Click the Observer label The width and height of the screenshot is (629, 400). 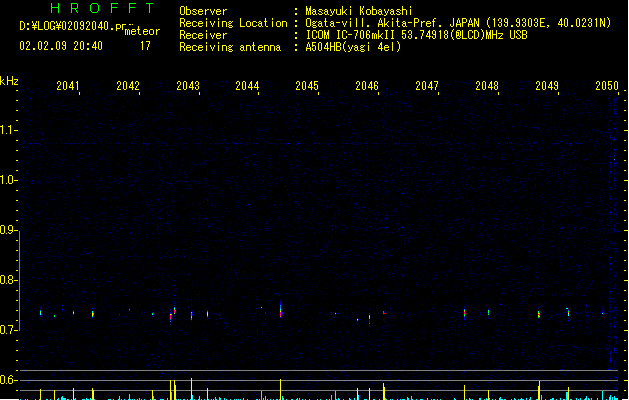[x=203, y=11]
